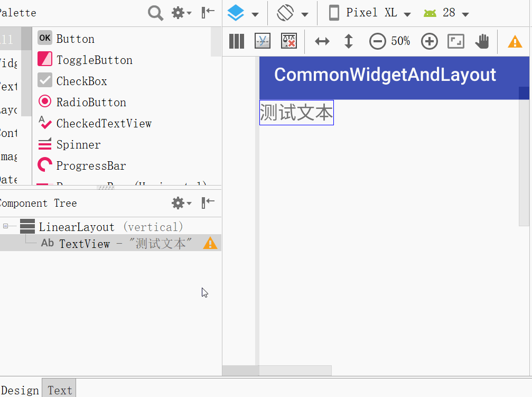Open the Component Tree settings gear

pyautogui.click(x=179, y=203)
